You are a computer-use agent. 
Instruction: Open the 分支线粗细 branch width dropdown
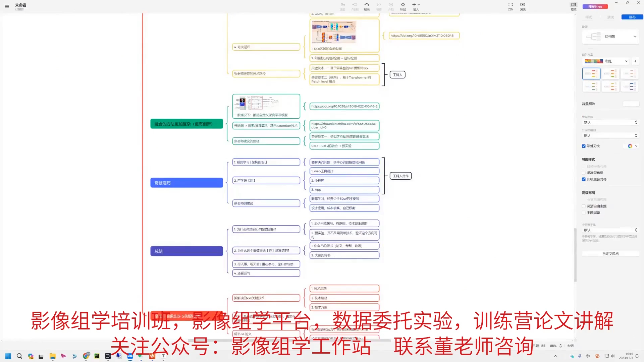click(x=610, y=135)
